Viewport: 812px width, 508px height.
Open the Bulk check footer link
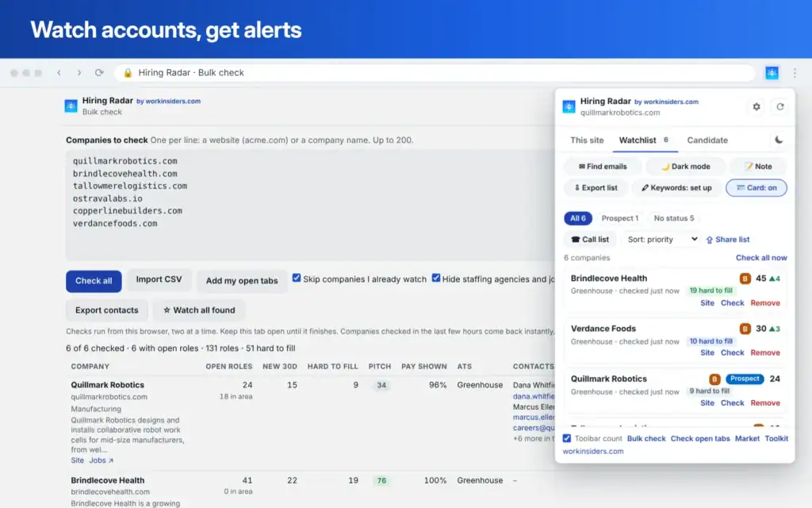coord(646,438)
